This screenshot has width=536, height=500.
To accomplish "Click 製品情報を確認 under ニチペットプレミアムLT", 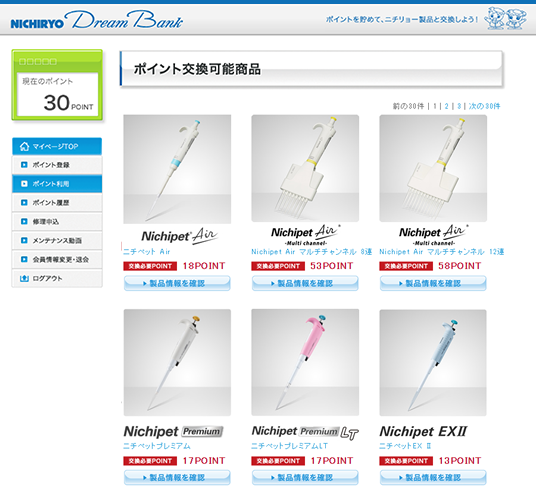I will click(305, 477).
